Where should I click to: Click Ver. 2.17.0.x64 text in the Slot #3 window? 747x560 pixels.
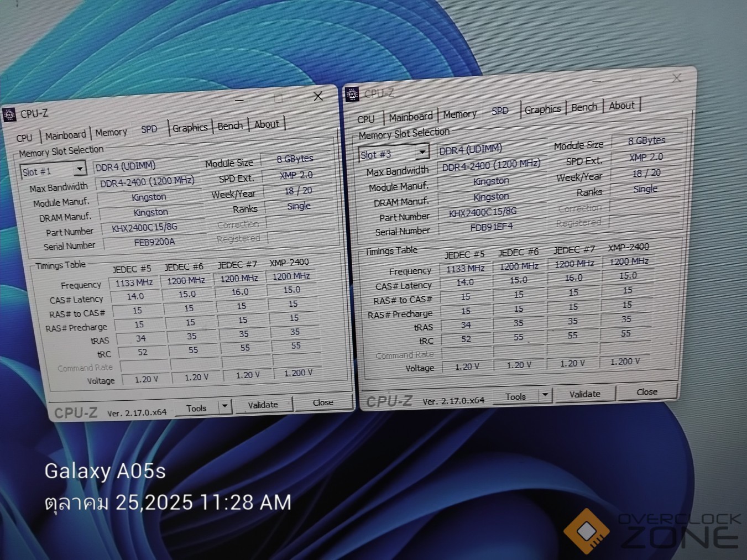(x=453, y=401)
